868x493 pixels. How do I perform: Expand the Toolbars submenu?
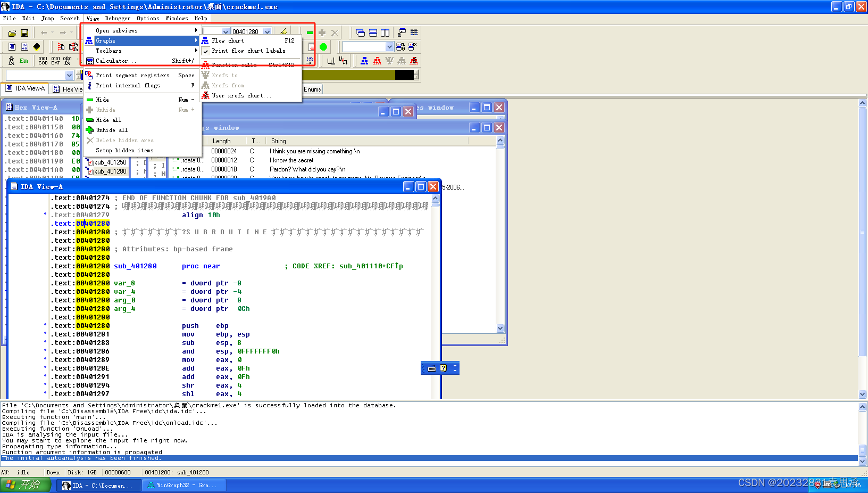pyautogui.click(x=142, y=51)
